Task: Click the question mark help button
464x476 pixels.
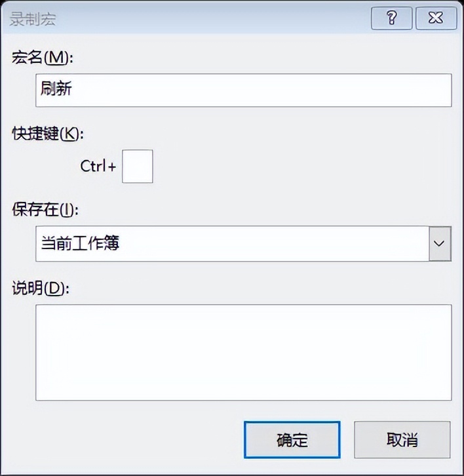Action: click(391, 18)
